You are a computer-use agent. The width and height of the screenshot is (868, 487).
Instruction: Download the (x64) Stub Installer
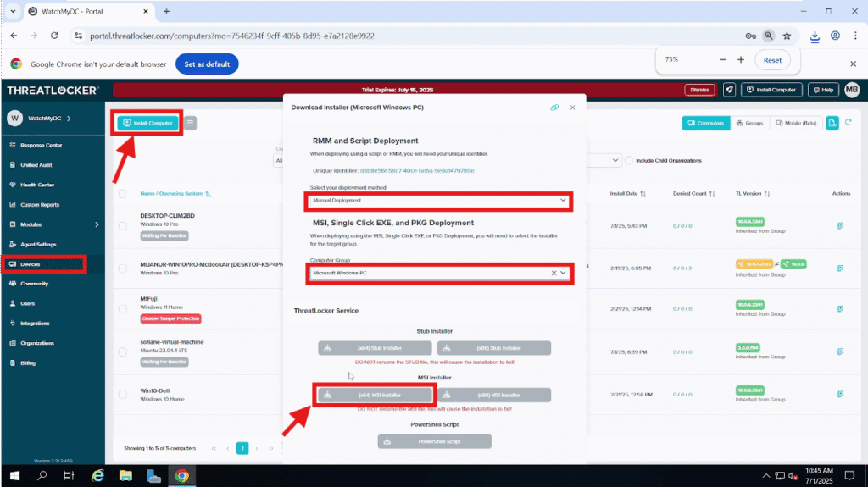pos(375,348)
